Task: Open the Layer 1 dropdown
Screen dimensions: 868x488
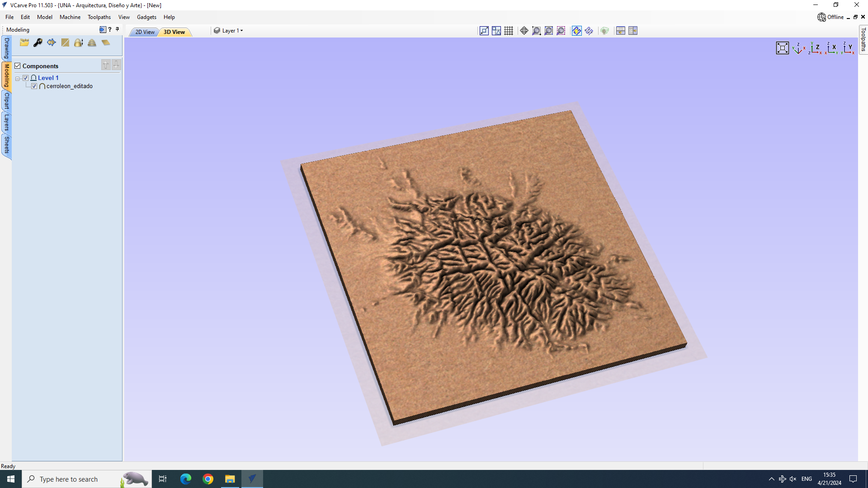Action: coord(229,31)
